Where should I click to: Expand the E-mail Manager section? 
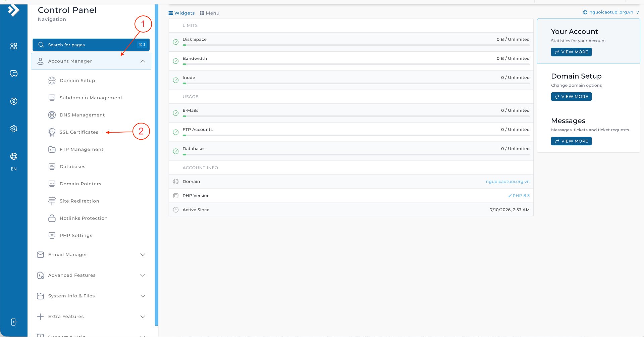click(x=91, y=255)
